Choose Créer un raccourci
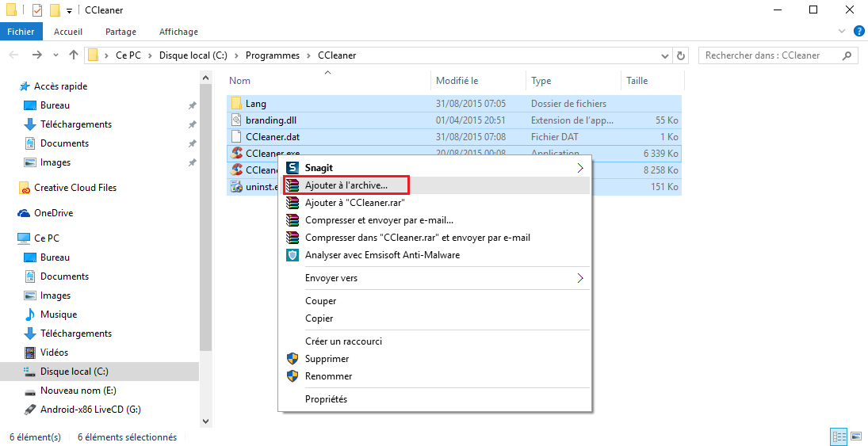The image size is (868, 446). (434, 341)
